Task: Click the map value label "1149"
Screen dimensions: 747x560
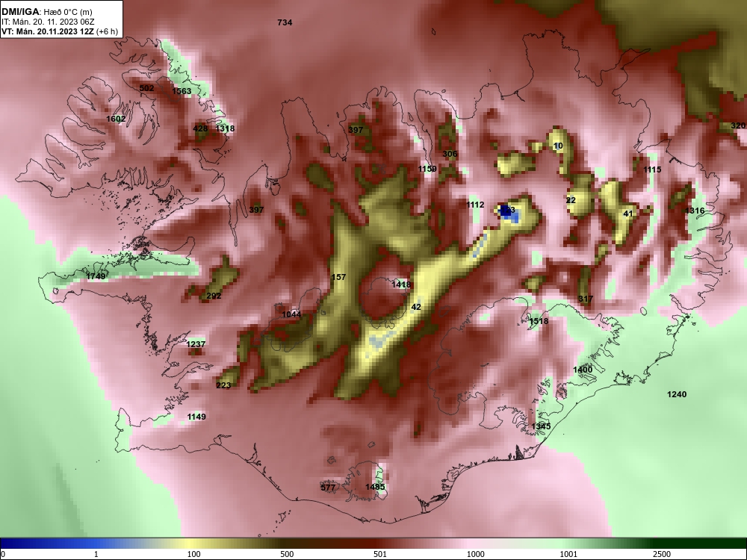Action: click(196, 417)
